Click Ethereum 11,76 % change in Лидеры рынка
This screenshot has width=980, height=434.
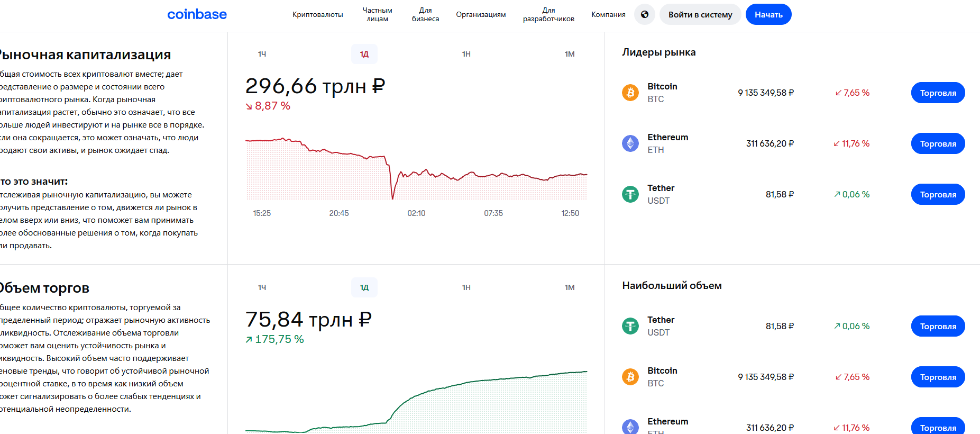pos(851,143)
